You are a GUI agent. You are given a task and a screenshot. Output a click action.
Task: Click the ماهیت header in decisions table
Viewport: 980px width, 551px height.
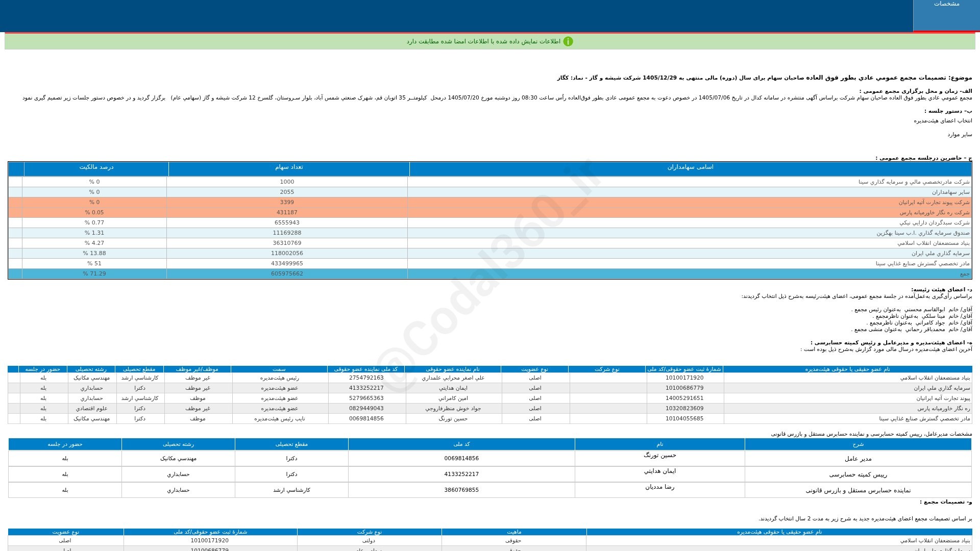[514, 532]
